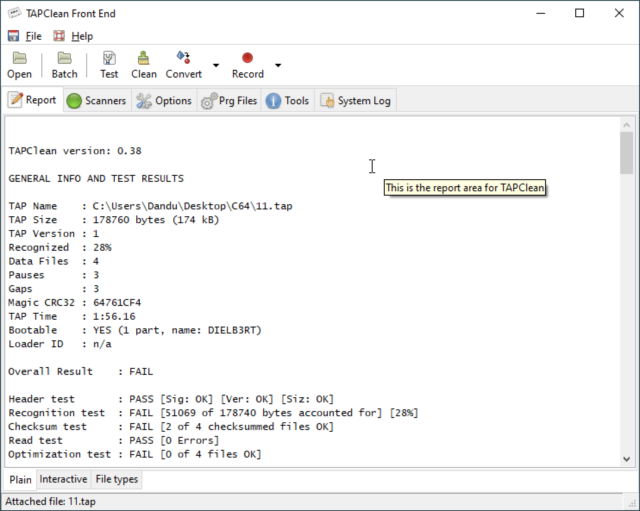This screenshot has width=640, height=511.
Task: Click the Report tab pencil icon
Action: pyautogui.click(x=16, y=100)
